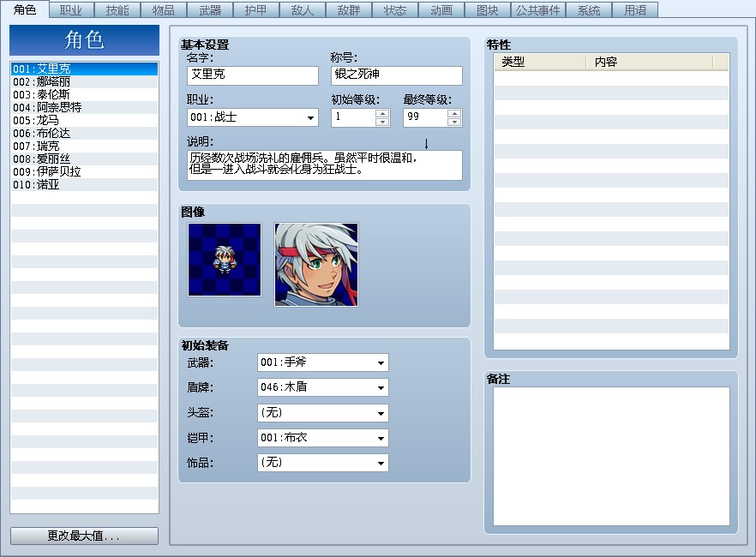
Task: Decrease the 最终等级 value with down arrow
Action: (454, 122)
